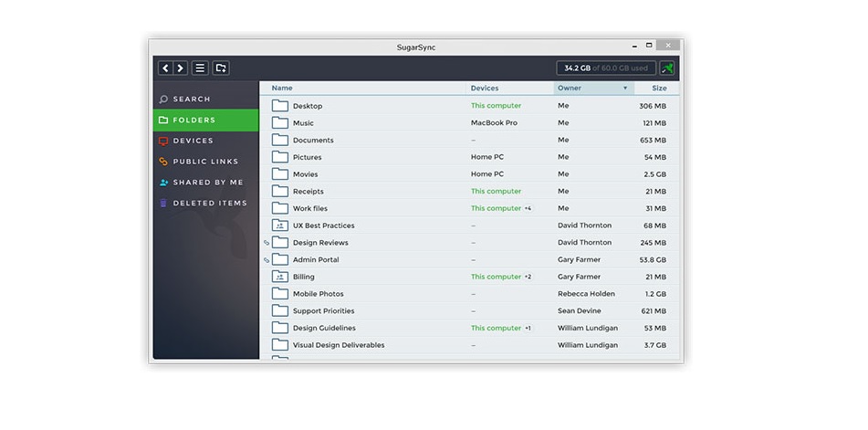Screen dimensions: 868x430
Task: Click the Shared By Me people icon
Action: click(163, 182)
